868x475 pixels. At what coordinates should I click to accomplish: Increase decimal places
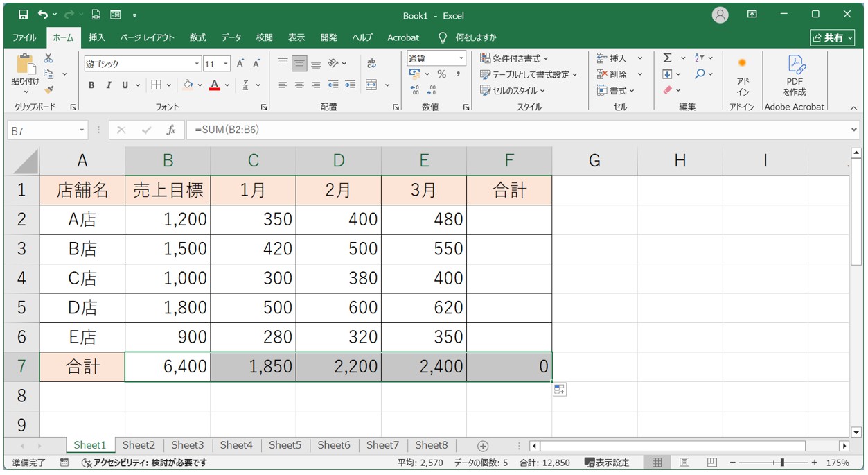(415, 90)
